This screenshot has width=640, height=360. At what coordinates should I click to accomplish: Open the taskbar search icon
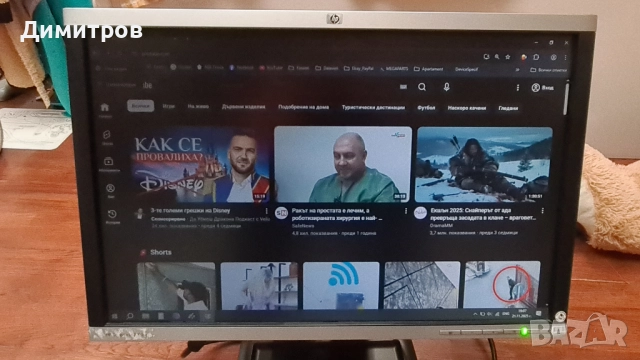tap(130, 316)
